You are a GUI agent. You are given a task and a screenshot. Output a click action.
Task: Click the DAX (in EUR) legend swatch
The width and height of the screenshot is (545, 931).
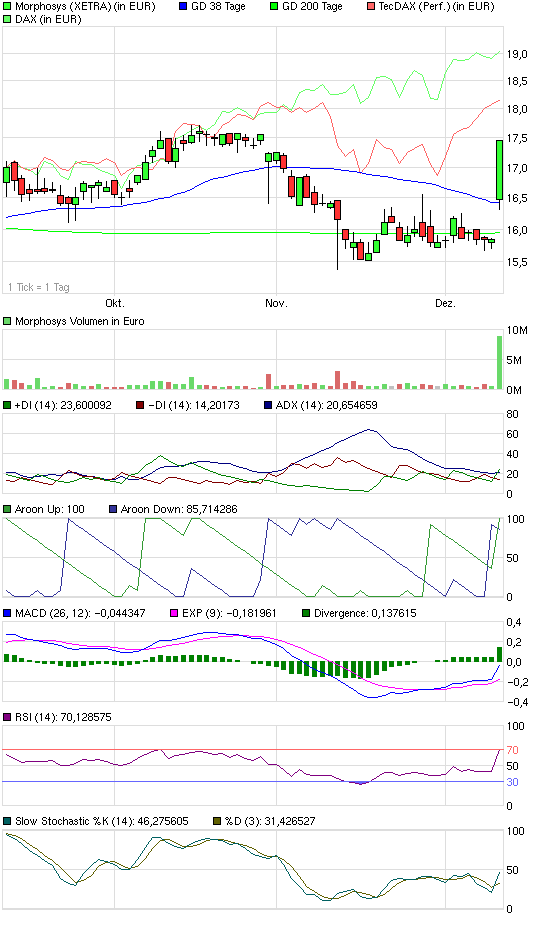point(7,19)
